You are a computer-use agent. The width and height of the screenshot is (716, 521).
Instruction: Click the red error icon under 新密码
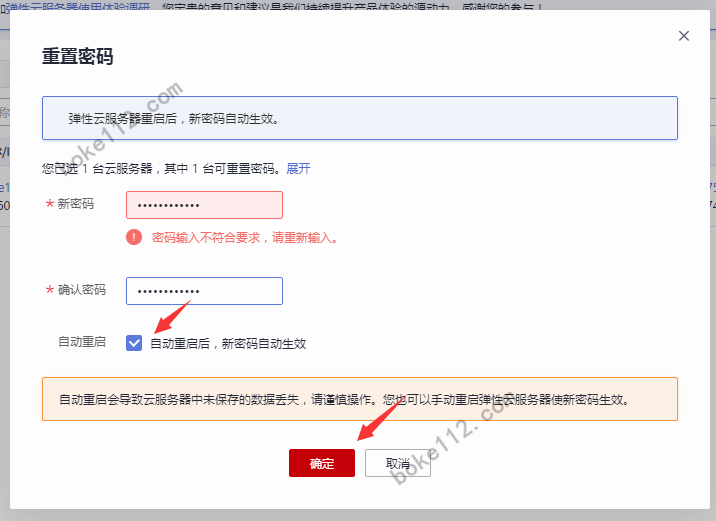pos(134,237)
